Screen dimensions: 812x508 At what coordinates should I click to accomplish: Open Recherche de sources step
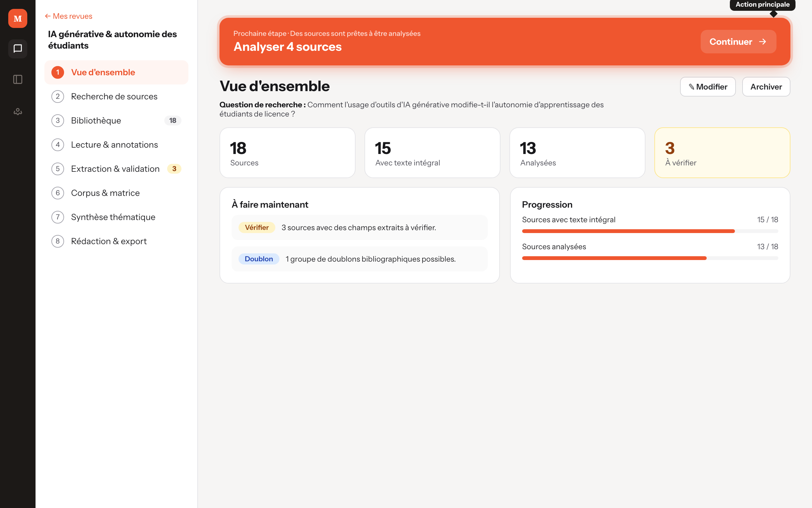[116, 97]
